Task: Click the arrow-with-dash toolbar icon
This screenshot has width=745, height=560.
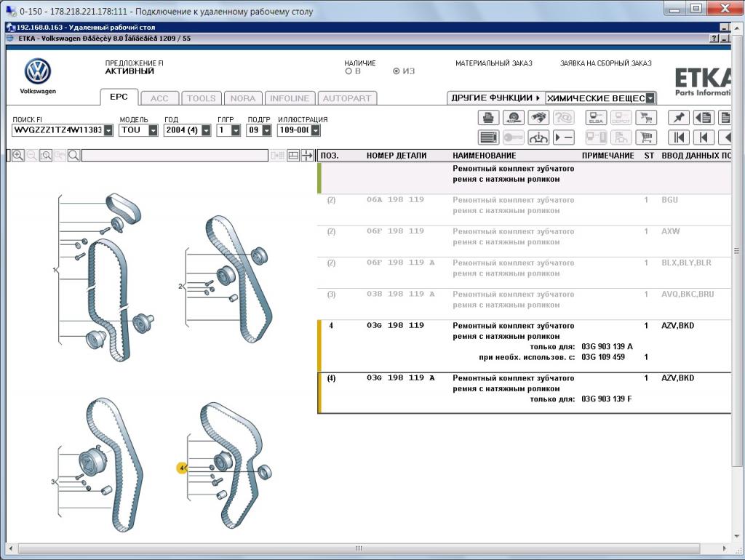Action: (x=564, y=137)
